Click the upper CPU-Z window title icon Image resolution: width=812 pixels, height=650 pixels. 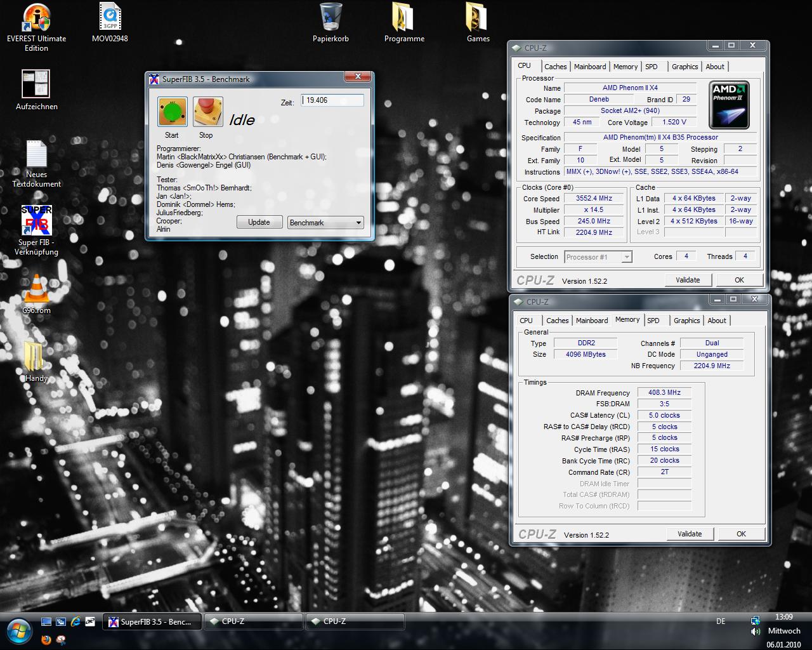(516, 48)
